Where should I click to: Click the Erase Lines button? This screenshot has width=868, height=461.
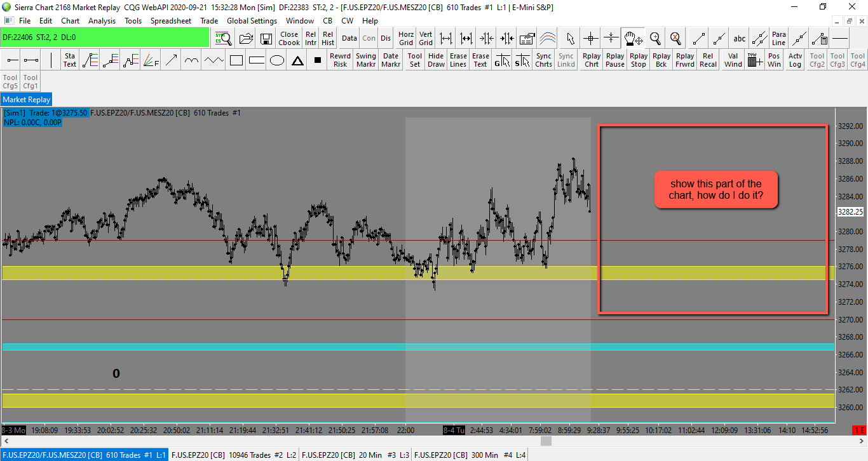click(x=458, y=60)
